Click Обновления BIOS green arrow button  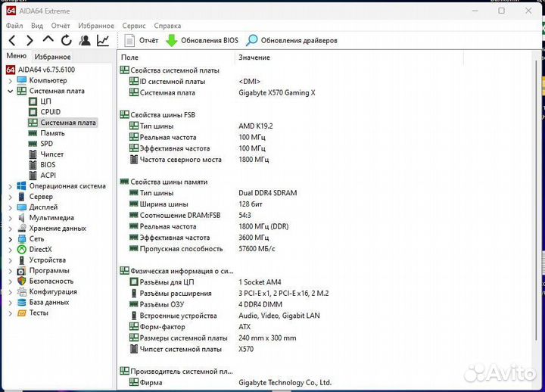pos(202,41)
